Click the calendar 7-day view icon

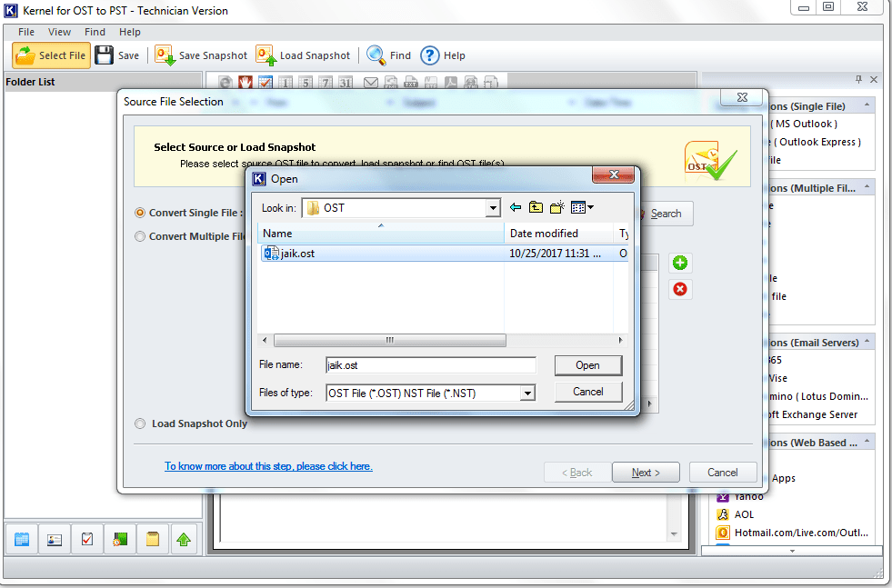(x=326, y=83)
